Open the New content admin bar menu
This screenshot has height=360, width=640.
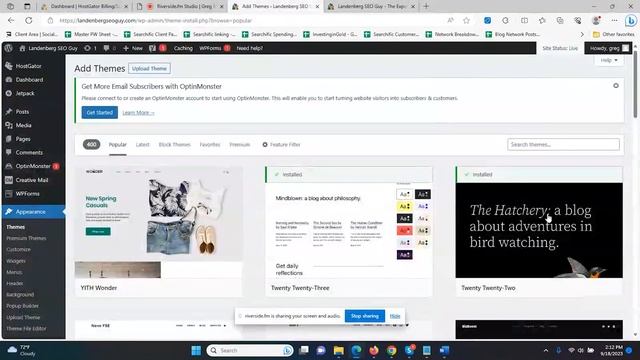tap(133, 48)
